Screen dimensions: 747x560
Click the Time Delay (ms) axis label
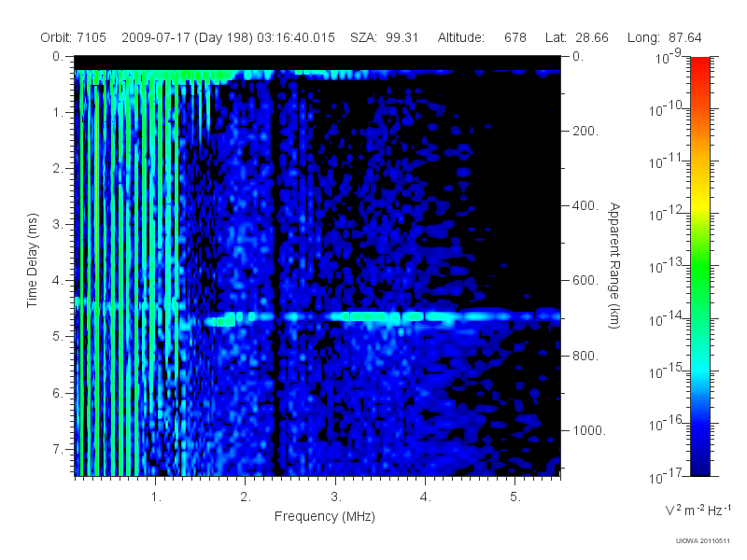32,260
